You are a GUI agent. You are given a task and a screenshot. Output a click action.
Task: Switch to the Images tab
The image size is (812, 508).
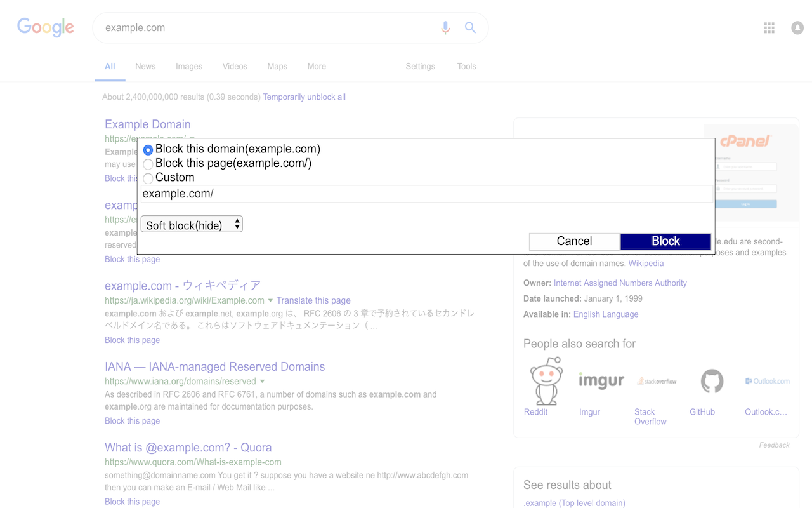coord(189,66)
